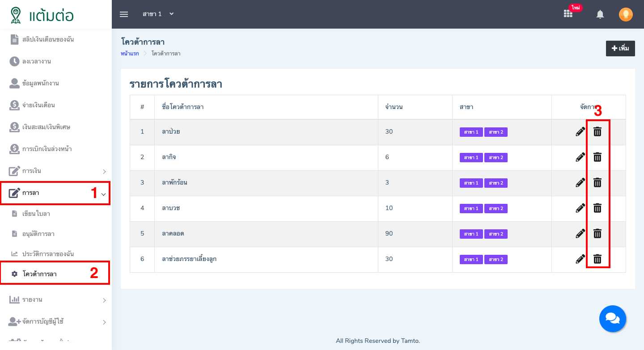The width and height of the screenshot is (644, 350).
Task: Open the edit pencil for ลาป่วย quota
Action: (x=580, y=131)
